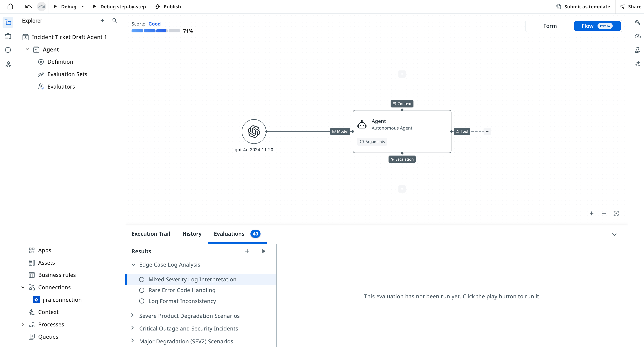Click the score progress bar
Image resolution: width=644 pixels, height=347 pixels.
point(156,31)
